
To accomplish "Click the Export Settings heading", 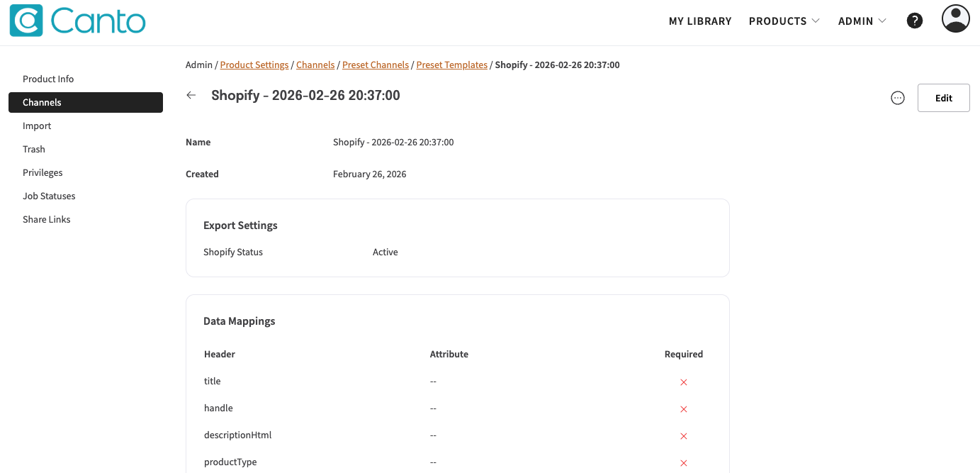I will (240, 225).
